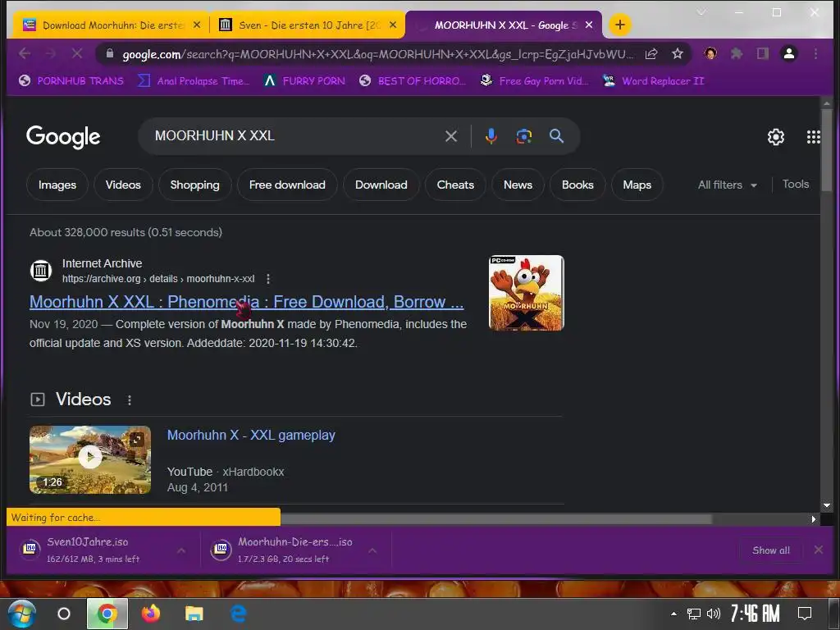
Task: Click the share page icon in address bar
Action: point(651,53)
